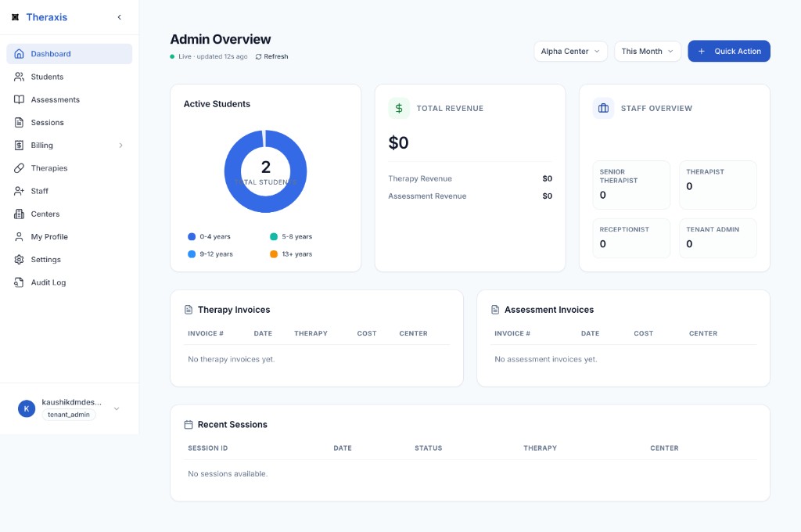Image resolution: width=801 pixels, height=532 pixels.
Task: Go to the Students page
Action: (70, 77)
